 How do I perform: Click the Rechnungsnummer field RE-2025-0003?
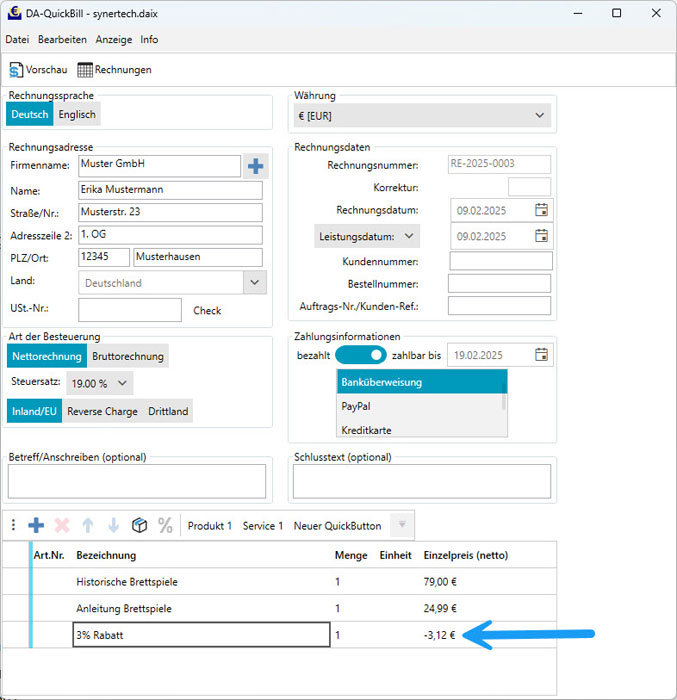click(x=499, y=164)
